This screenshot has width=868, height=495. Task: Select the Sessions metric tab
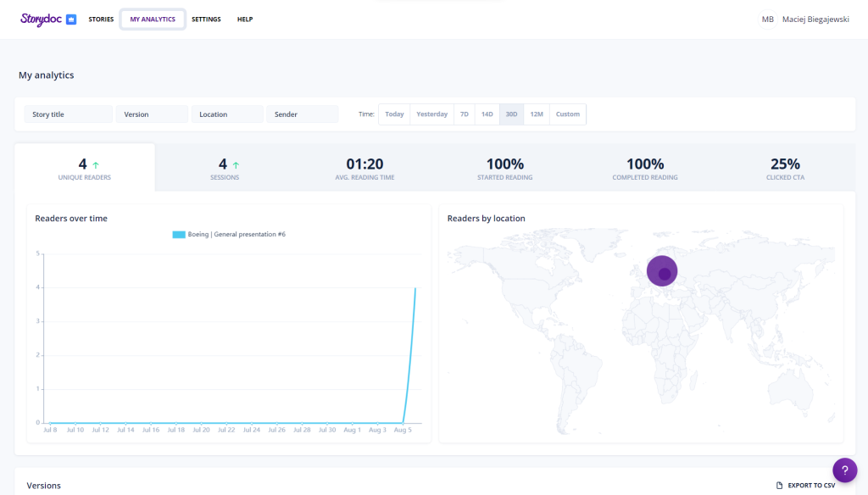pos(225,168)
